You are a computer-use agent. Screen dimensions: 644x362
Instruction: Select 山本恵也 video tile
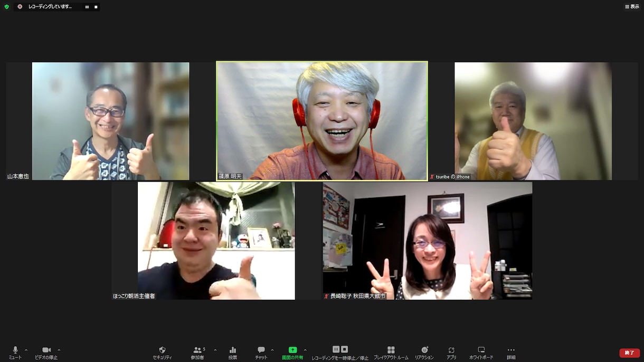[111, 121]
